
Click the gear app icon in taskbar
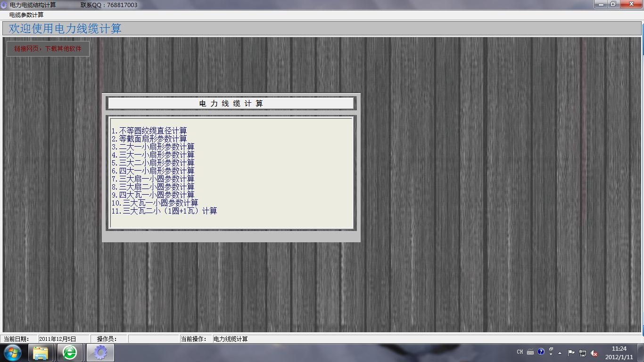(100, 353)
